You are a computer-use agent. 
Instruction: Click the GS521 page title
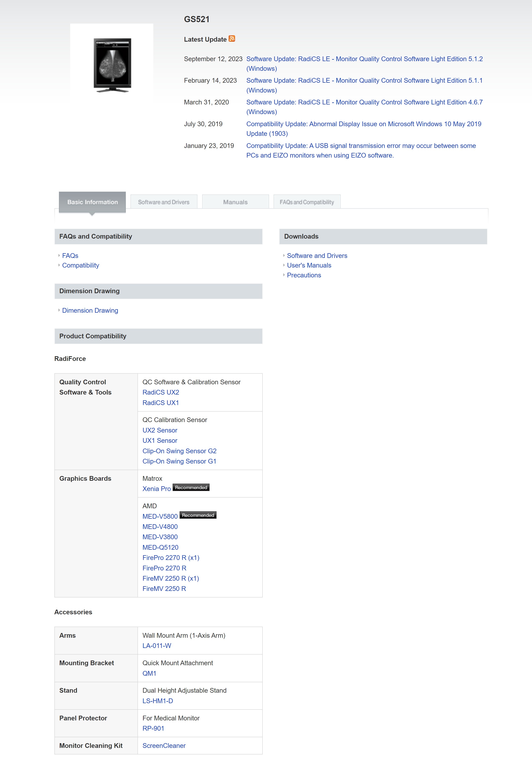[x=197, y=19]
